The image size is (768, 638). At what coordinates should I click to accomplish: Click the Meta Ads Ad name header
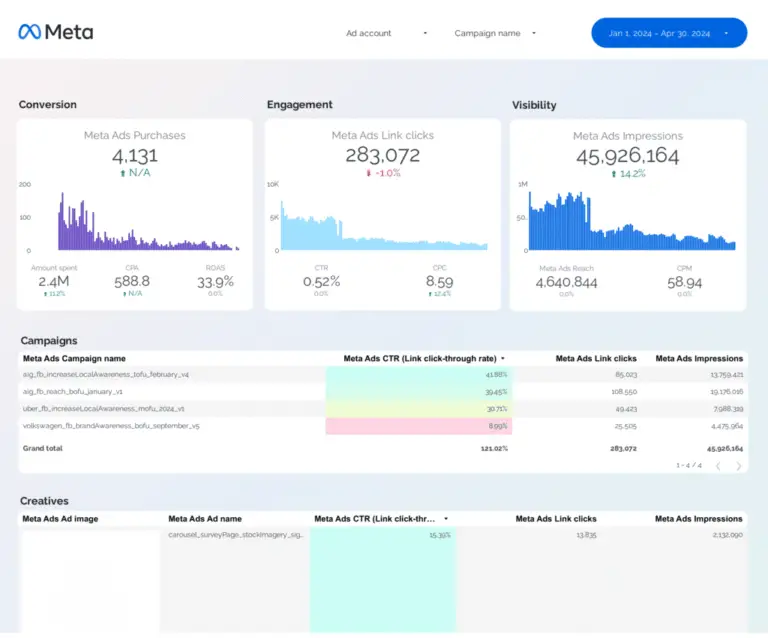click(x=205, y=519)
